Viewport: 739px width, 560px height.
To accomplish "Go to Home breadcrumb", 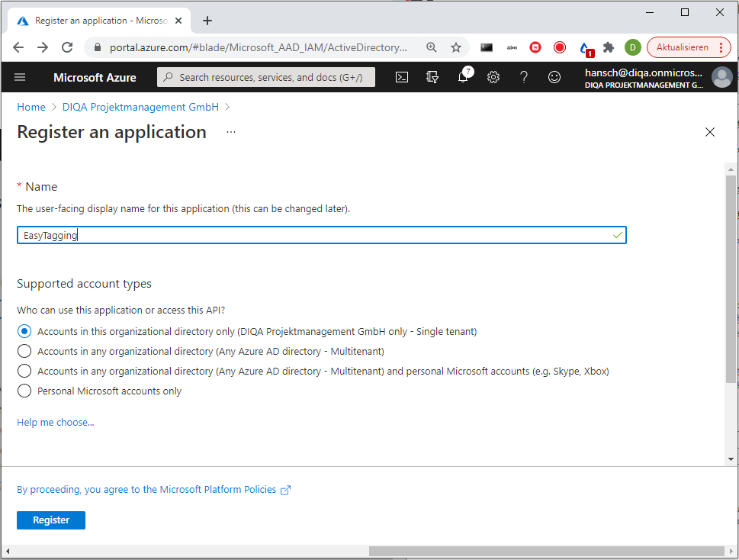I will pos(31,108).
